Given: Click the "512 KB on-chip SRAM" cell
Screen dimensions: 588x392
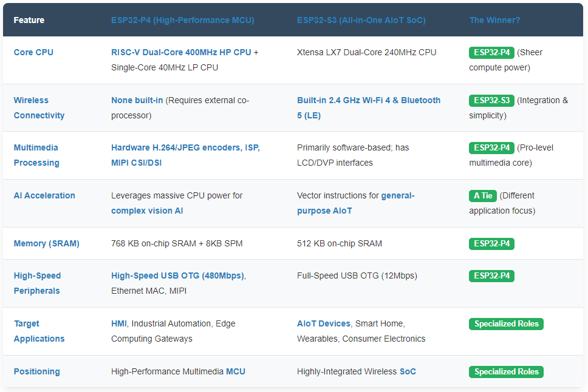Looking at the screenshot, I should click(339, 243).
